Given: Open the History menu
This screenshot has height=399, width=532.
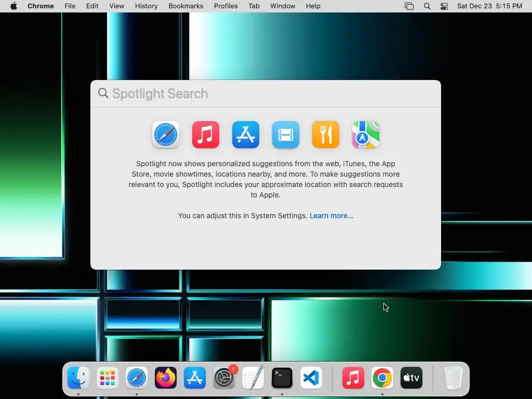Looking at the screenshot, I should point(146,6).
